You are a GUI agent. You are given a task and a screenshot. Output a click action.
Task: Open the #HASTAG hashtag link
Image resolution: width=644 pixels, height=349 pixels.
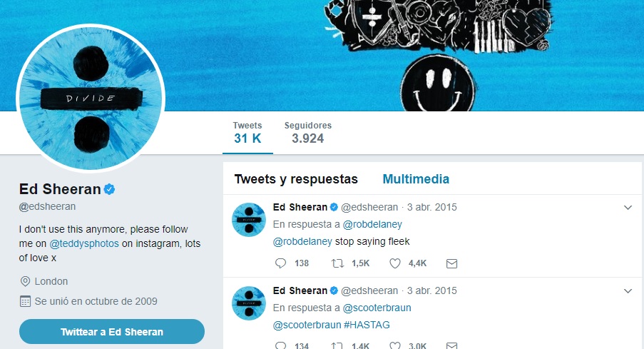click(x=367, y=325)
